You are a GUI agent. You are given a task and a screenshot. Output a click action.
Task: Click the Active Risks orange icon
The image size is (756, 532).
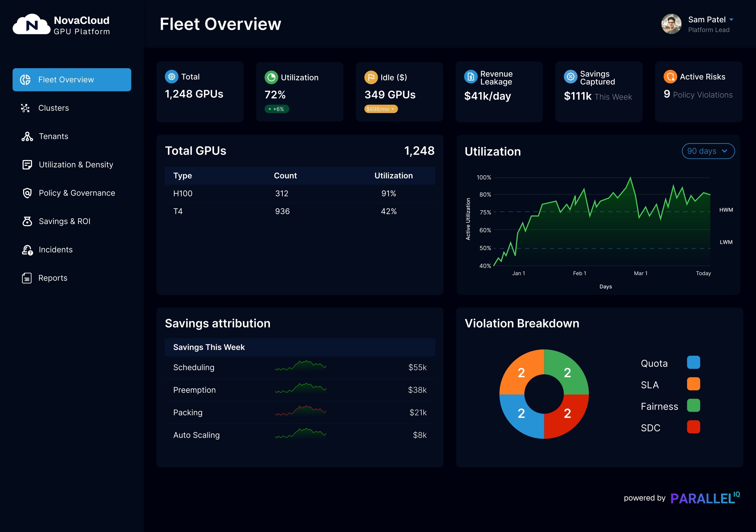[x=670, y=77]
